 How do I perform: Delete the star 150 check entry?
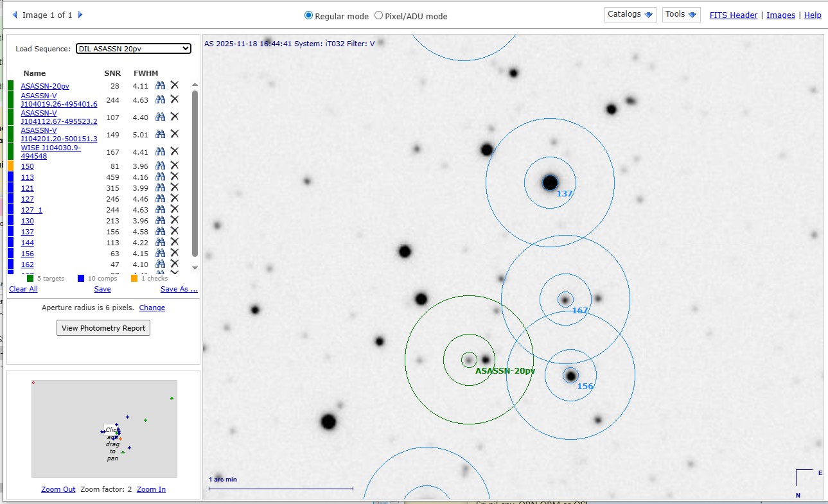174,166
